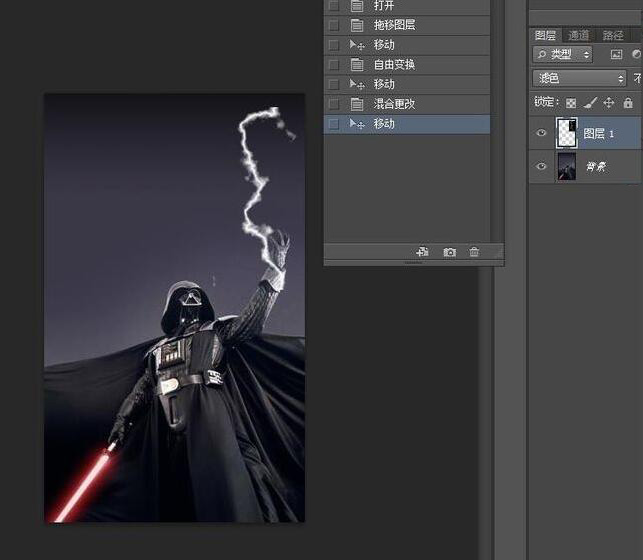Delete current history state (trash icon)
643x560 pixels.
coord(474,252)
